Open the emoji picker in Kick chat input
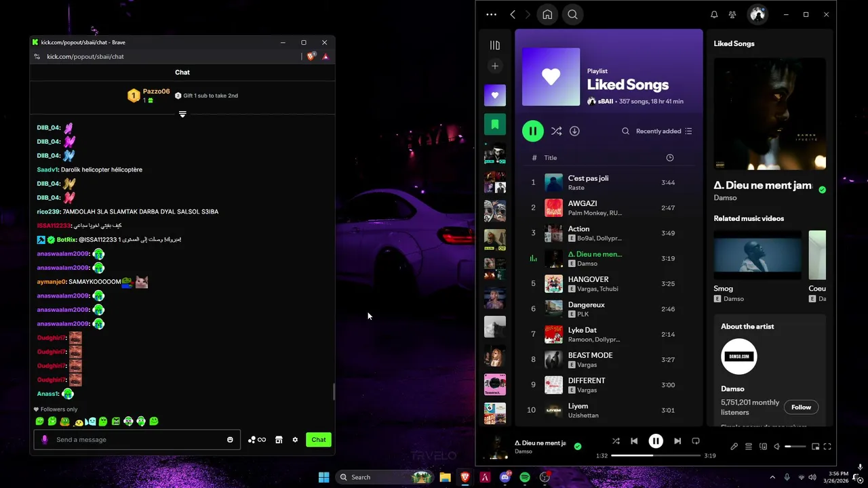This screenshot has height=488, width=868. click(230, 439)
